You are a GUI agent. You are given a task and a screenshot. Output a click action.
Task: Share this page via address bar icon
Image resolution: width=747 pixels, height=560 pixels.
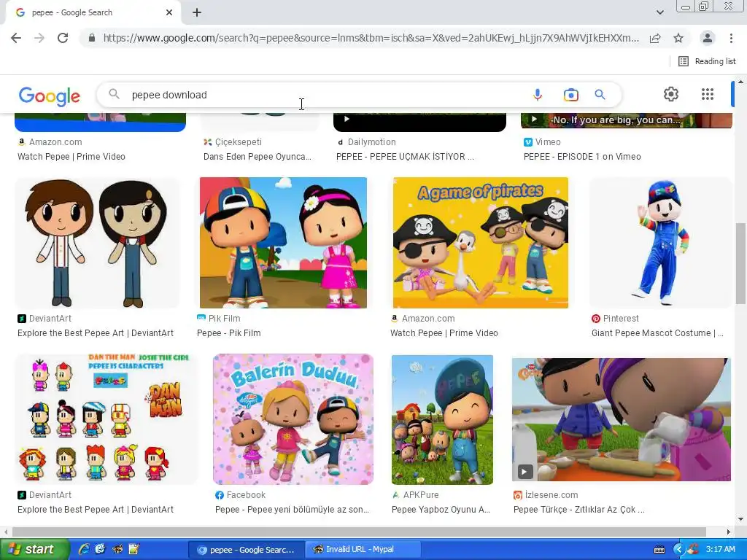click(x=655, y=38)
